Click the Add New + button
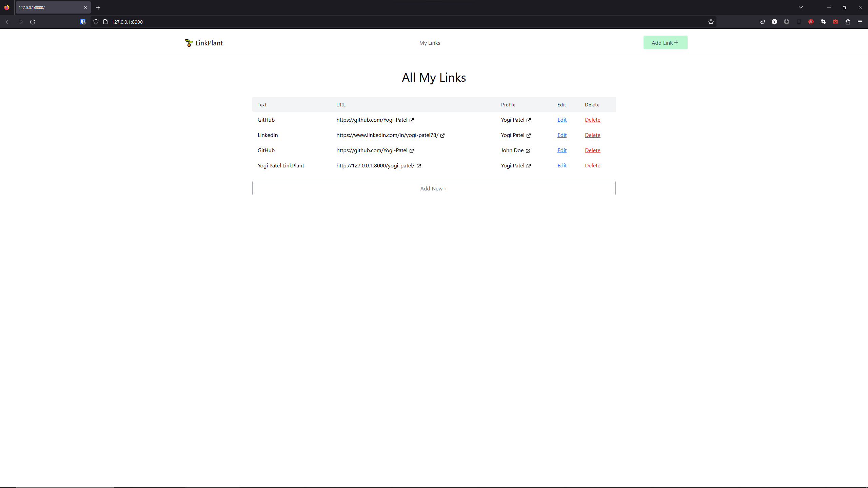This screenshot has height=488, width=868. coord(434,188)
